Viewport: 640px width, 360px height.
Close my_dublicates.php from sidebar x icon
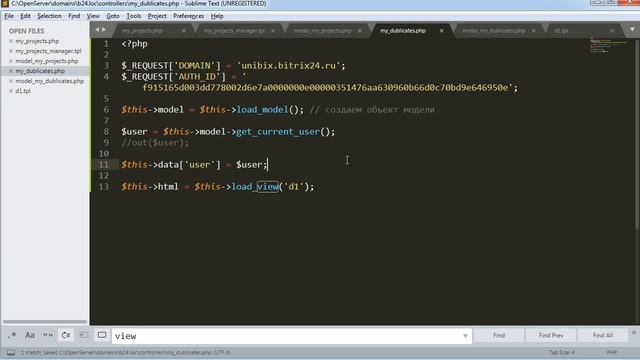(x=11, y=71)
